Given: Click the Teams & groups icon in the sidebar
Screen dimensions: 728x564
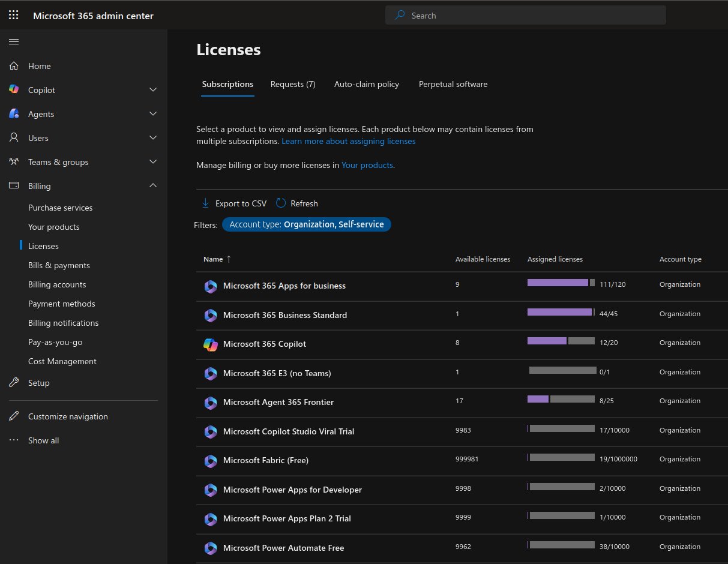Looking at the screenshot, I should pyautogui.click(x=14, y=161).
